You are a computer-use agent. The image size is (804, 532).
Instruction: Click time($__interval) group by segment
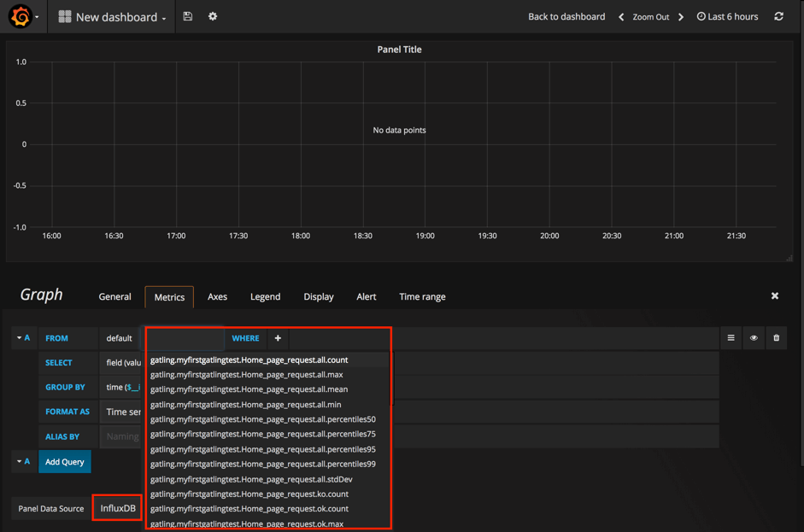(123, 388)
